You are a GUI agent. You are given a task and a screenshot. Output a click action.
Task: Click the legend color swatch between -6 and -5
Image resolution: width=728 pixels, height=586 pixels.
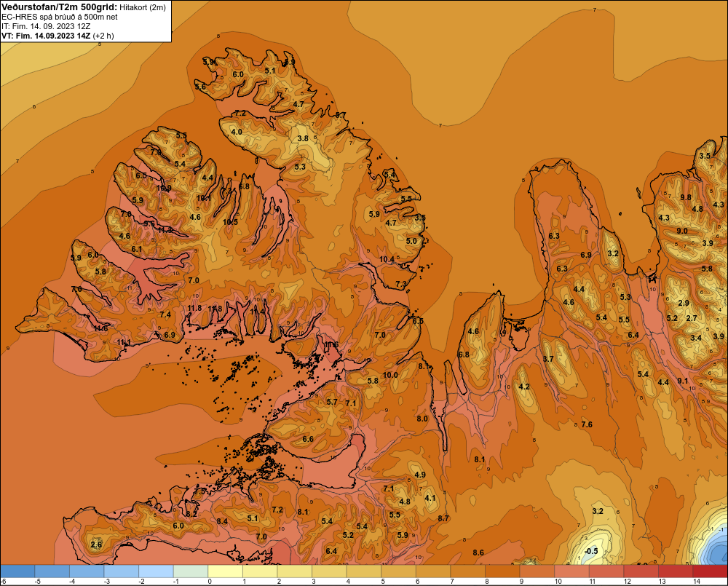point(17,571)
